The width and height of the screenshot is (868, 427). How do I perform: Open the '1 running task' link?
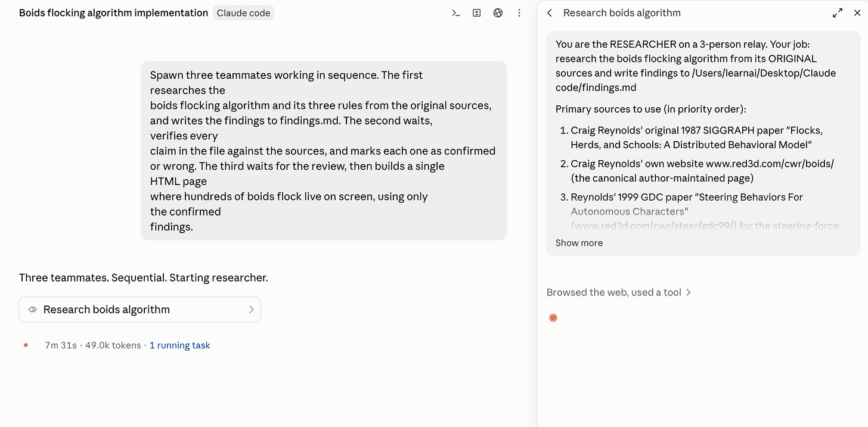point(179,345)
